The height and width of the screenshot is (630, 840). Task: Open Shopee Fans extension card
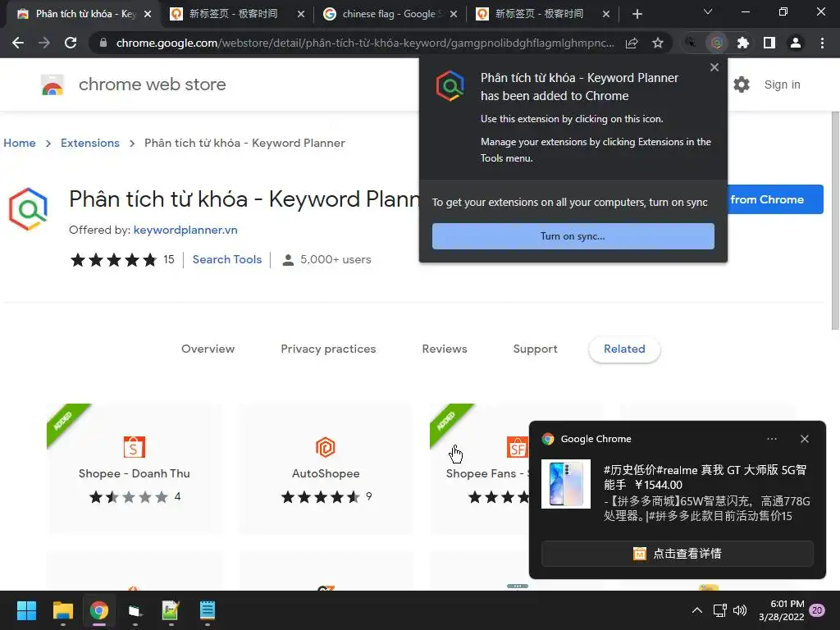pos(479,469)
